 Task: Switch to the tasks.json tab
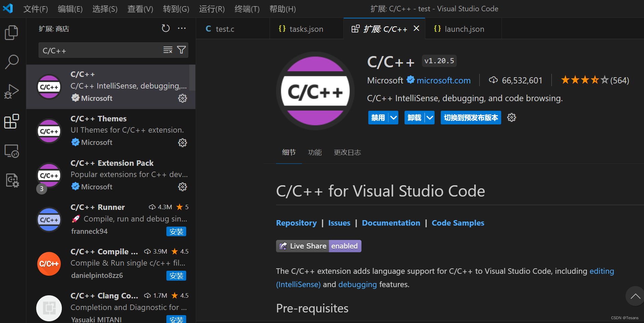(306, 29)
